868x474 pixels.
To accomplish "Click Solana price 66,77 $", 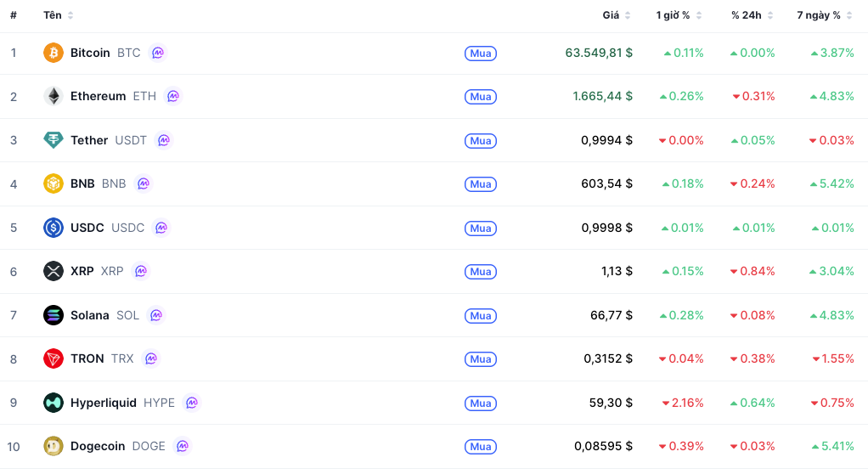I will pyautogui.click(x=612, y=315).
